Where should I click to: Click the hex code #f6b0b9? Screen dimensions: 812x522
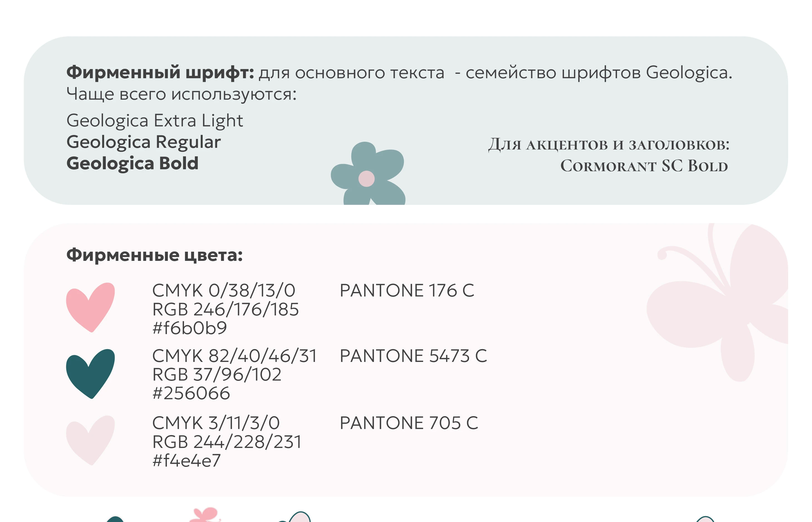pos(190,328)
